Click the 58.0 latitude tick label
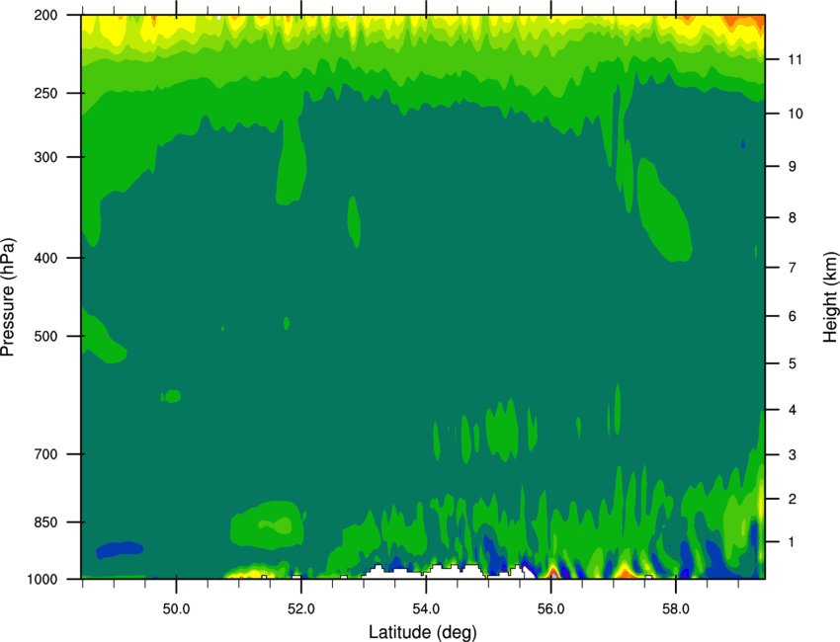This screenshot has width=840, height=642. pyautogui.click(x=676, y=609)
